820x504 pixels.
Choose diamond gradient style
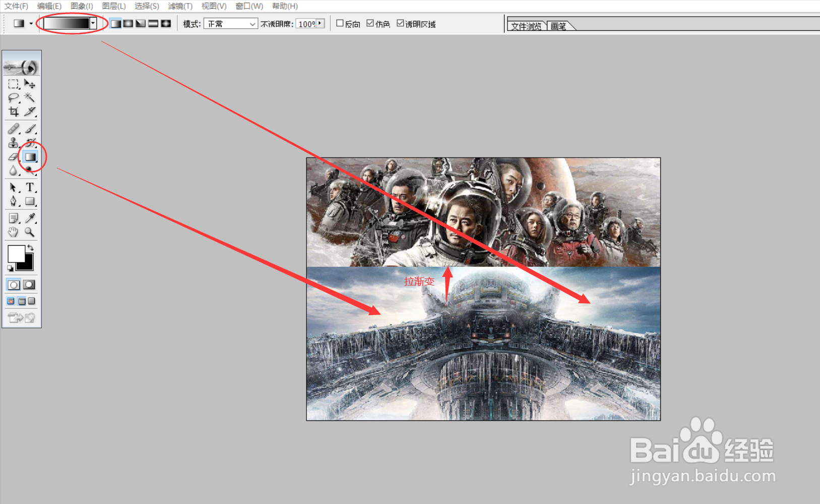166,24
